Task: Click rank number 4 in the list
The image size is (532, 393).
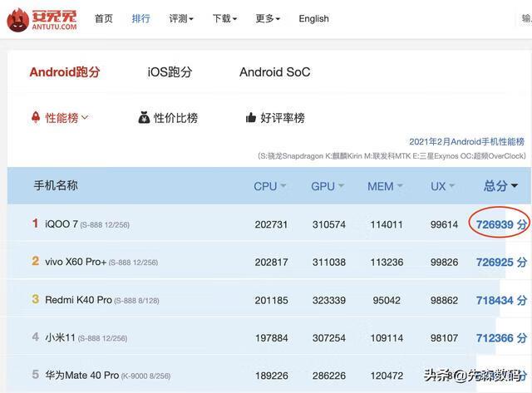Action: click(x=35, y=337)
